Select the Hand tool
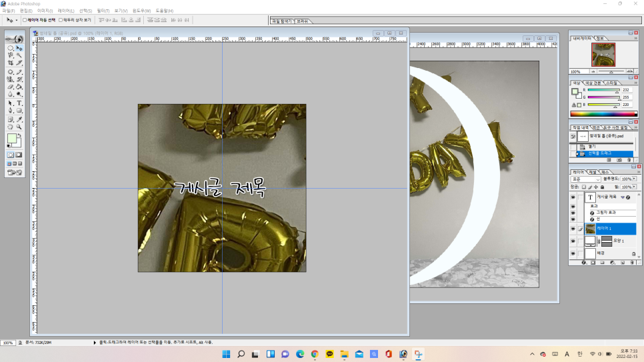This screenshot has width=644, height=362. pos(10,127)
